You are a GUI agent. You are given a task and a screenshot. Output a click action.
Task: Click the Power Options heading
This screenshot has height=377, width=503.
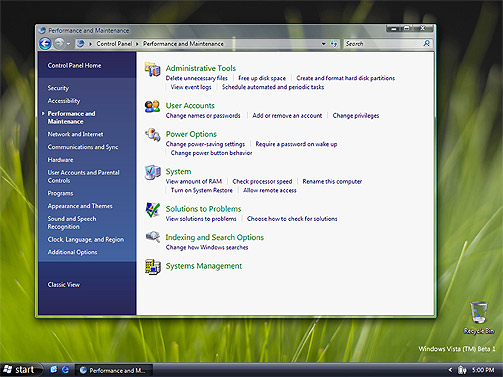[191, 134]
